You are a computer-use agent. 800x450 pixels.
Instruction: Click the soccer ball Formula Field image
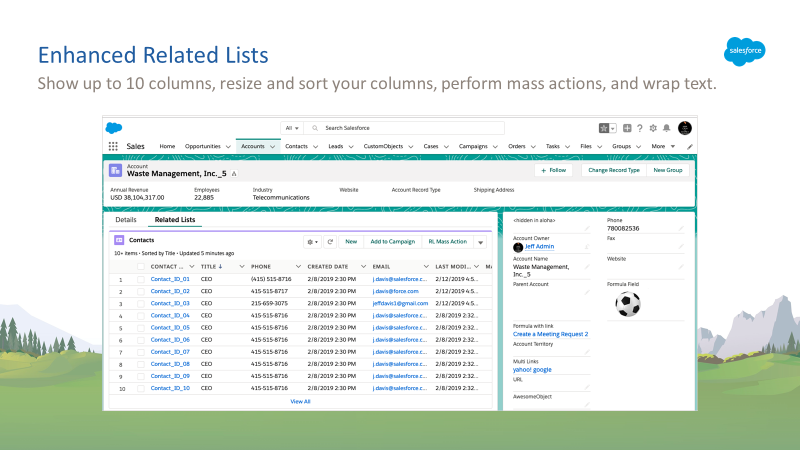pyautogui.click(x=628, y=304)
